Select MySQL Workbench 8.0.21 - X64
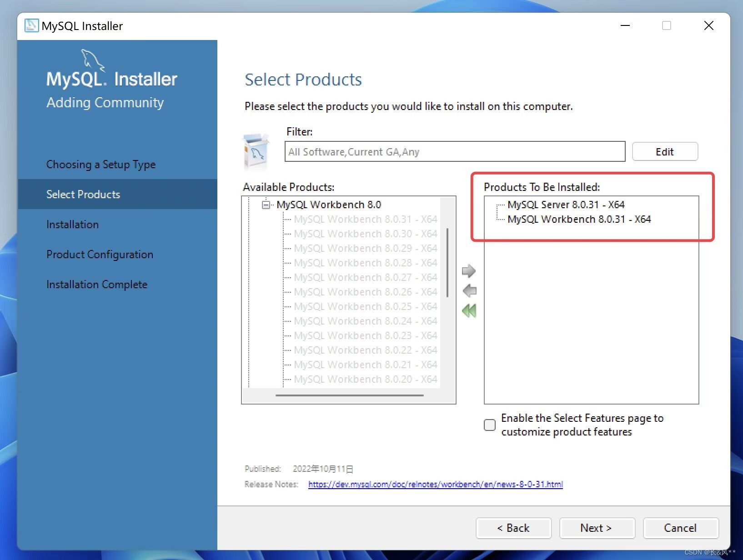 click(x=366, y=365)
